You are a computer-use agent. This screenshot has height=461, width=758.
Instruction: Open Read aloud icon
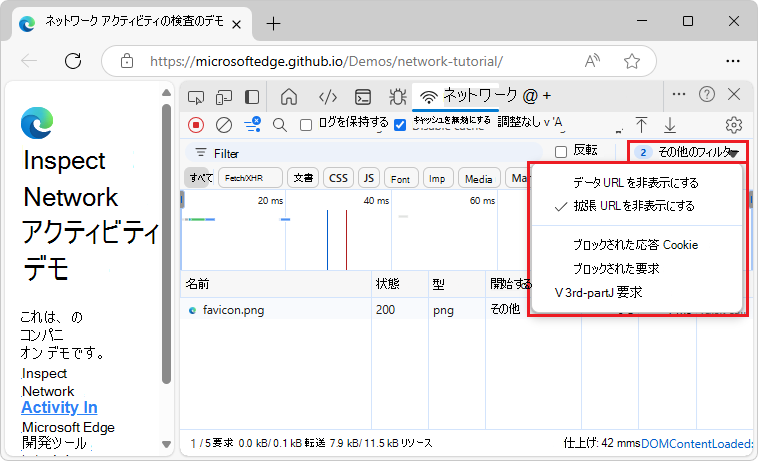pos(592,61)
